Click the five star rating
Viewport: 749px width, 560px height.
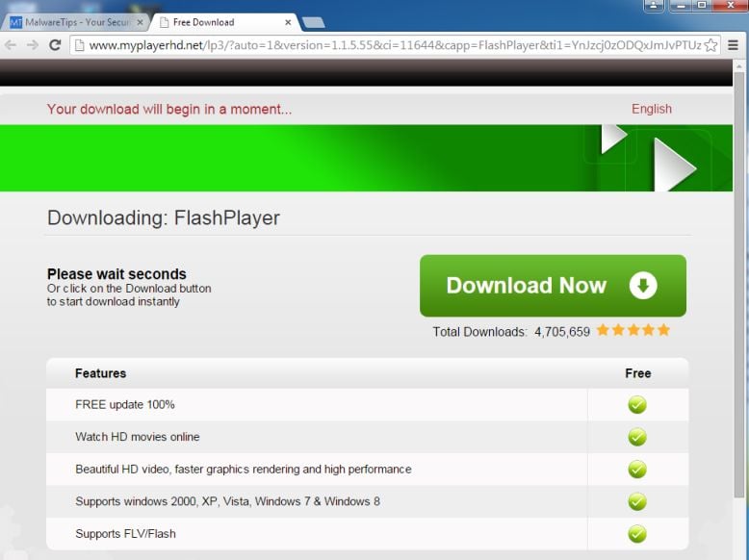(x=633, y=330)
